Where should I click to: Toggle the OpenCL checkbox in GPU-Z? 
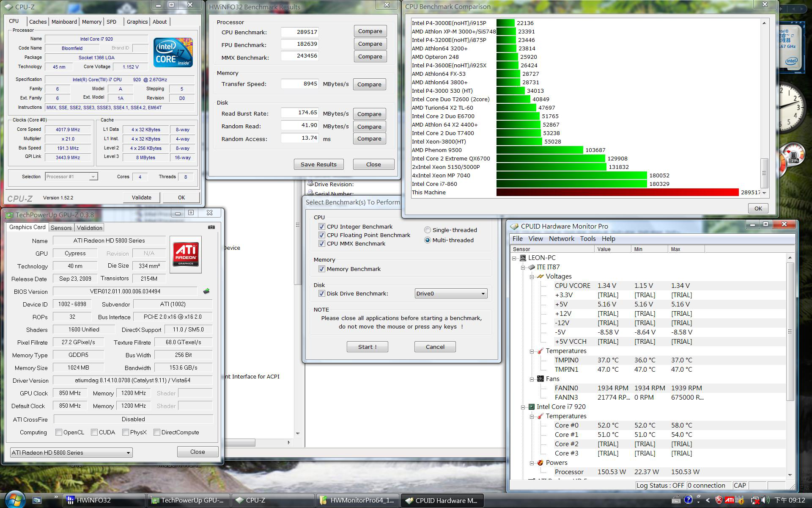59,432
